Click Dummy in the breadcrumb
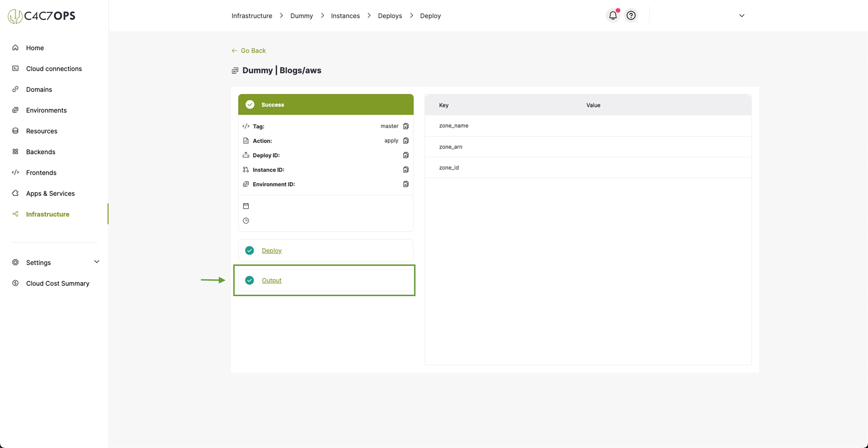 click(x=302, y=16)
